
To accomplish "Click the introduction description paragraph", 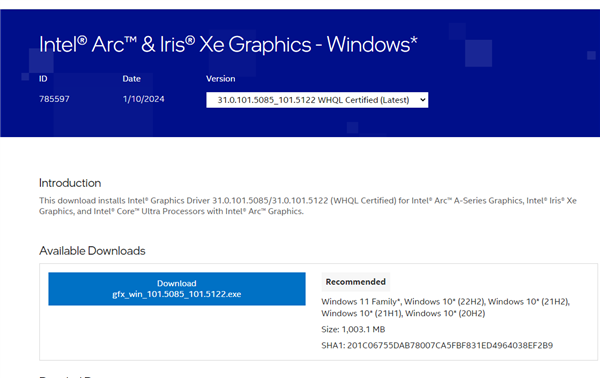I will 308,206.
